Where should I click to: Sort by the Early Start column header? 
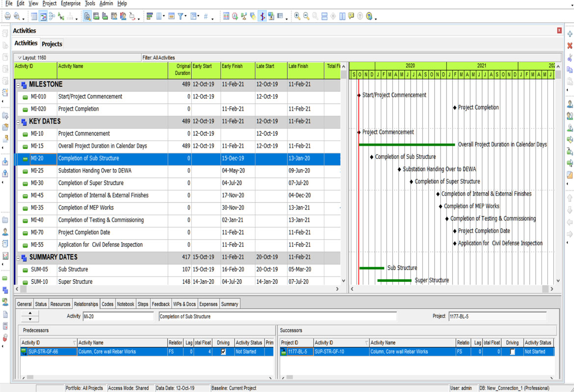206,70
